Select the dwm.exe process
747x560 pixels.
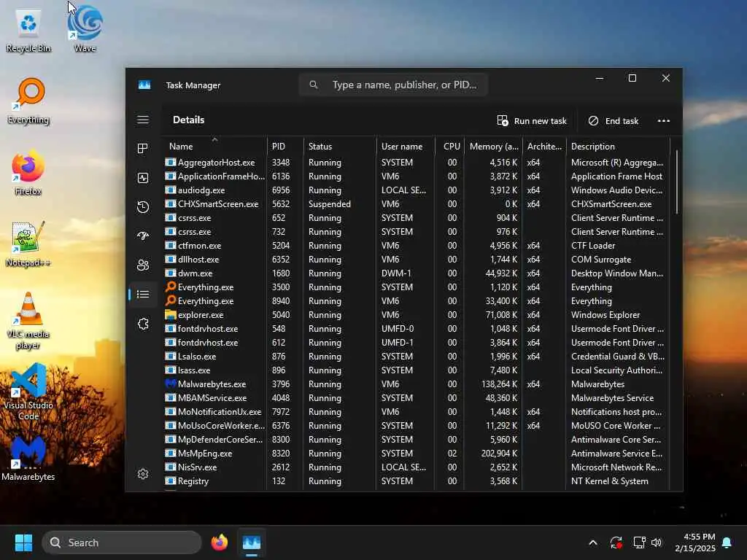click(x=417, y=273)
